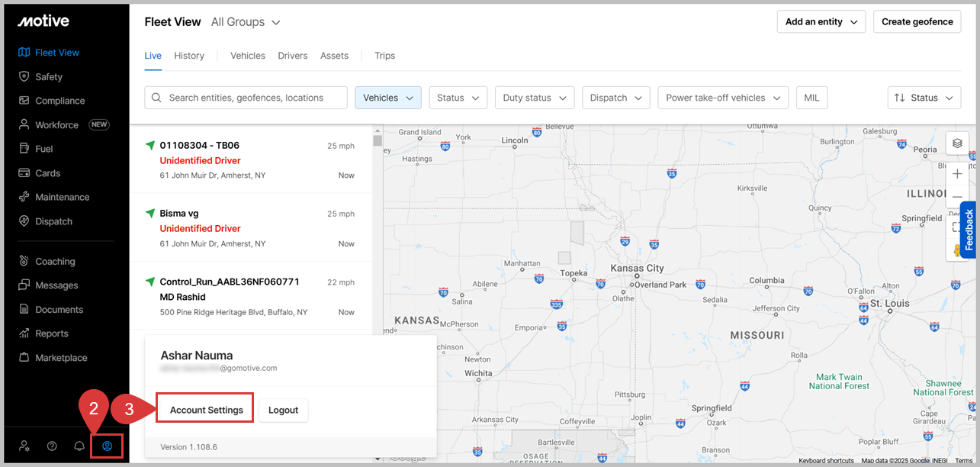Expand the All Groups selector

pos(246,22)
